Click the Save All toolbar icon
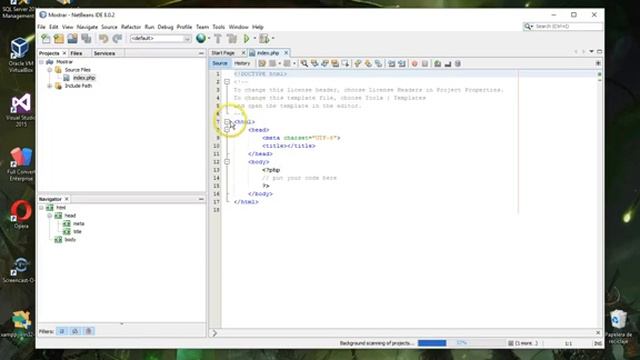The width and height of the screenshot is (640, 360). click(86, 39)
